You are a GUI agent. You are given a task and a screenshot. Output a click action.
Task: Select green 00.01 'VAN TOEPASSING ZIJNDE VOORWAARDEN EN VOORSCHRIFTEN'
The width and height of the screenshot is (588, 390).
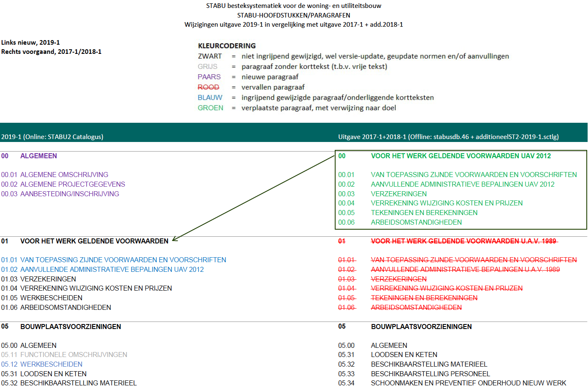pyautogui.click(x=474, y=175)
